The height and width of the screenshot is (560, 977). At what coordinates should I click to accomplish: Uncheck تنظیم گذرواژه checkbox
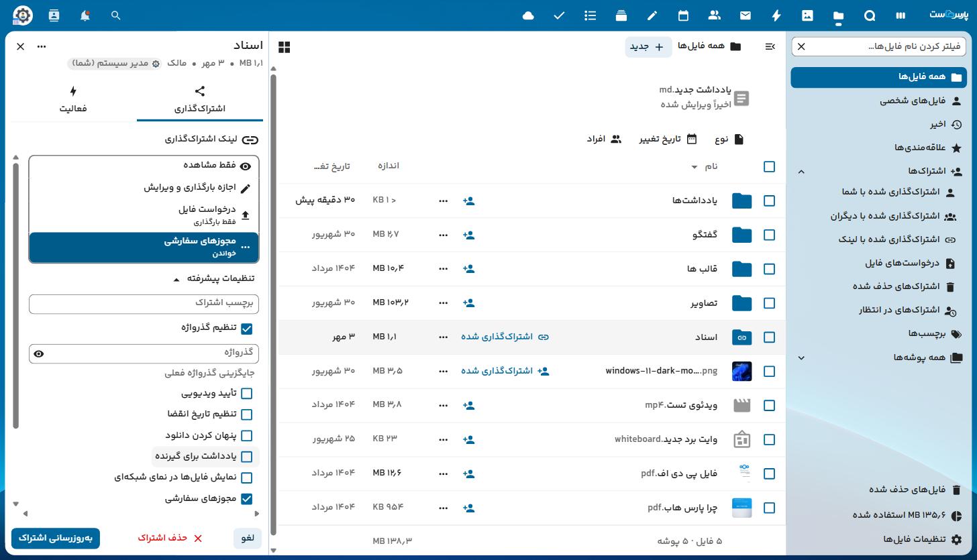tap(247, 329)
